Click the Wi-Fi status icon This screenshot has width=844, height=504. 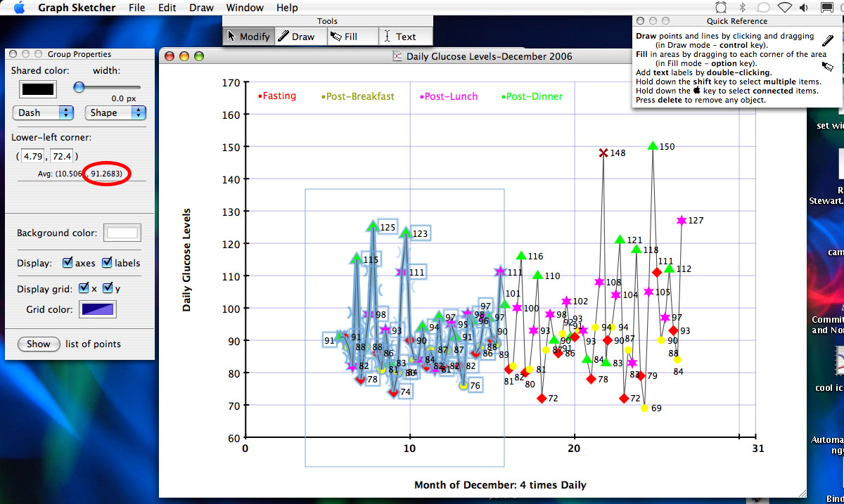tap(784, 8)
